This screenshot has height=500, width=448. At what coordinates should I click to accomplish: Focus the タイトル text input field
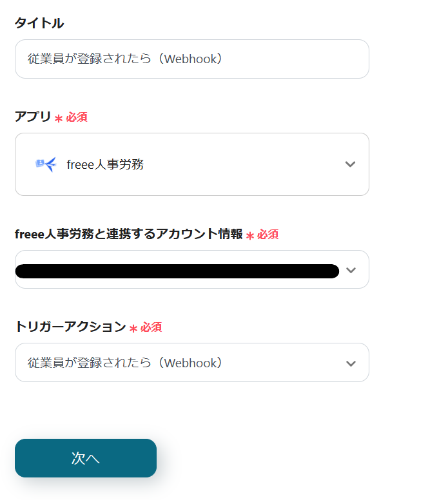click(x=191, y=59)
